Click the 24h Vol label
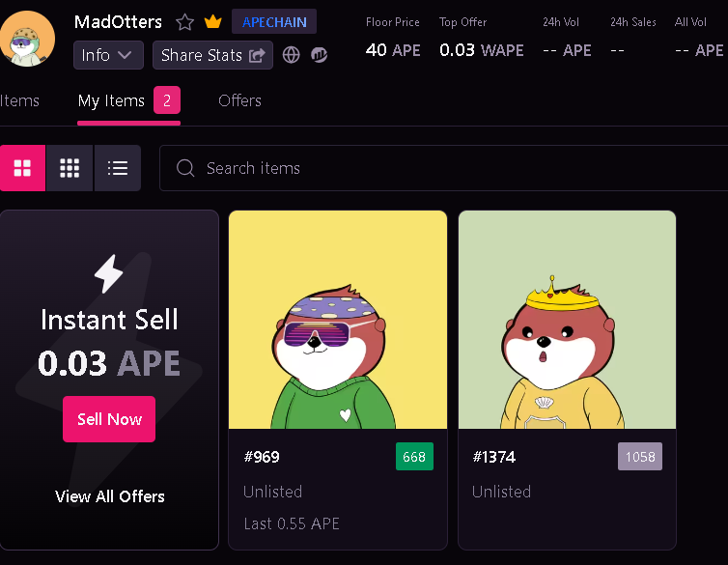 (x=561, y=22)
